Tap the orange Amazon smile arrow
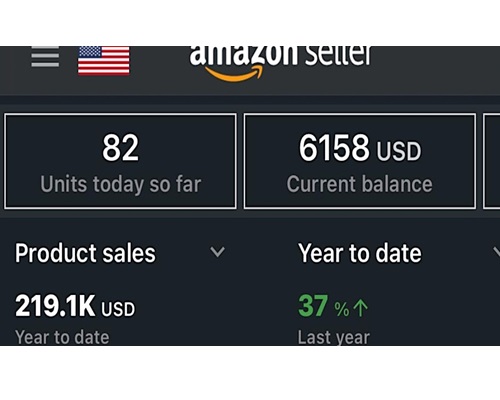The image size is (500, 400). 234,73
